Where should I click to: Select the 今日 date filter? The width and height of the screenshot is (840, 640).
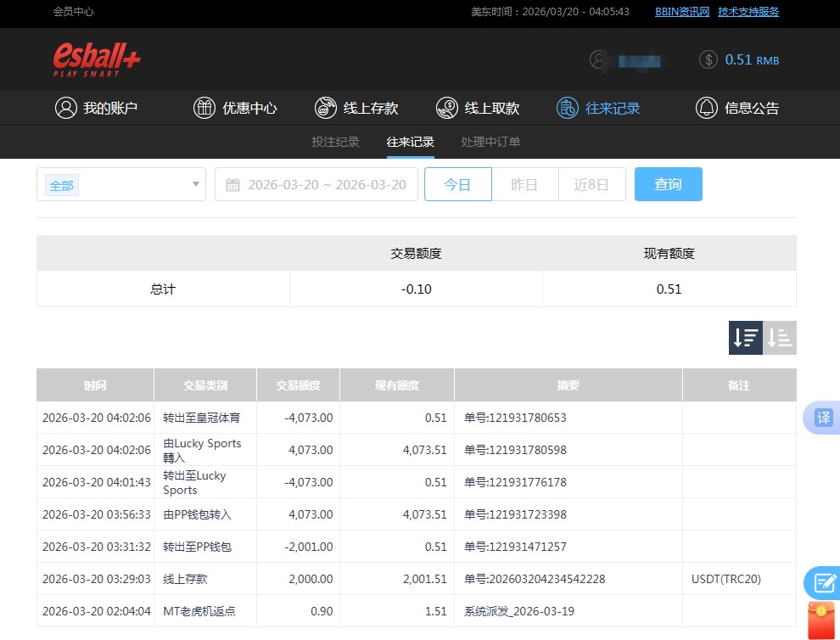pos(457,184)
